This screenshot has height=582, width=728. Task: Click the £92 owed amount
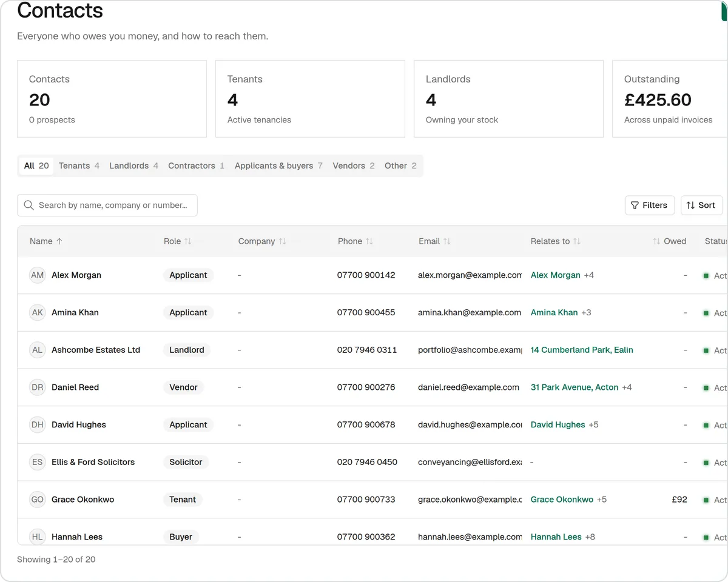[x=679, y=500]
